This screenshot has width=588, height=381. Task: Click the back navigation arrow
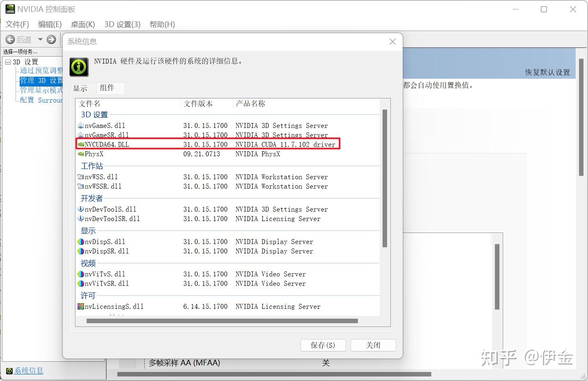(x=10, y=39)
